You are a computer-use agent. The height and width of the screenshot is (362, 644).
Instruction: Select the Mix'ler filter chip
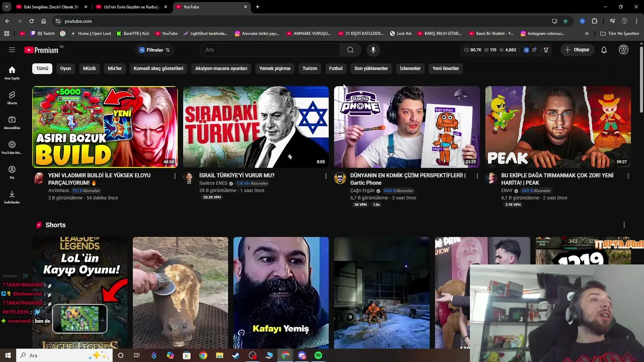[x=115, y=68]
